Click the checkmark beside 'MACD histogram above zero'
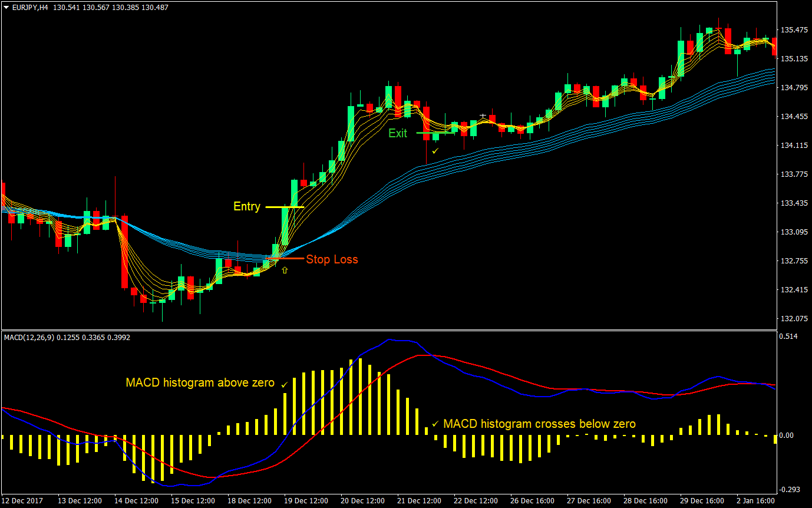812x508 pixels. 284,384
